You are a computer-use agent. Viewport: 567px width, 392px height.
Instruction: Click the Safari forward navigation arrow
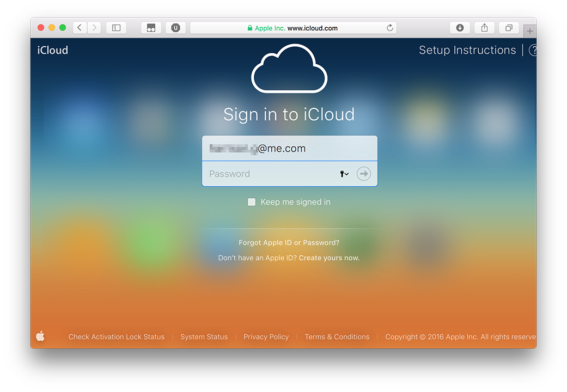pyautogui.click(x=94, y=28)
